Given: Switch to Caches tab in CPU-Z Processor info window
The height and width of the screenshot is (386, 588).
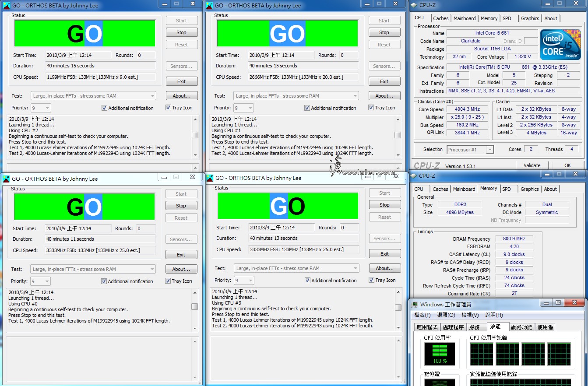Looking at the screenshot, I should coord(441,18).
